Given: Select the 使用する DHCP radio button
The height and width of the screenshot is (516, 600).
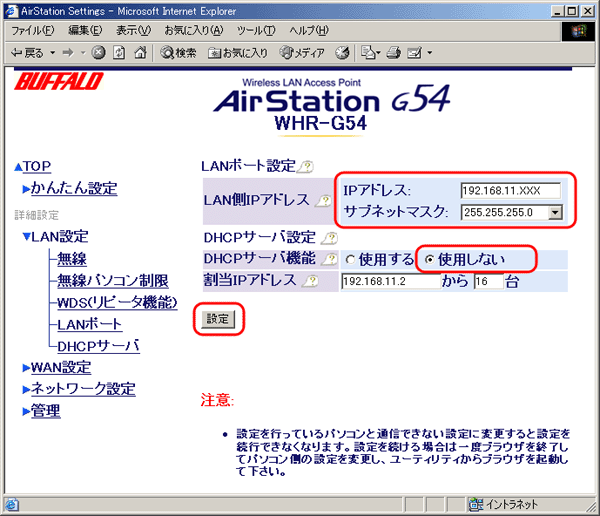Looking at the screenshot, I should [x=350, y=260].
